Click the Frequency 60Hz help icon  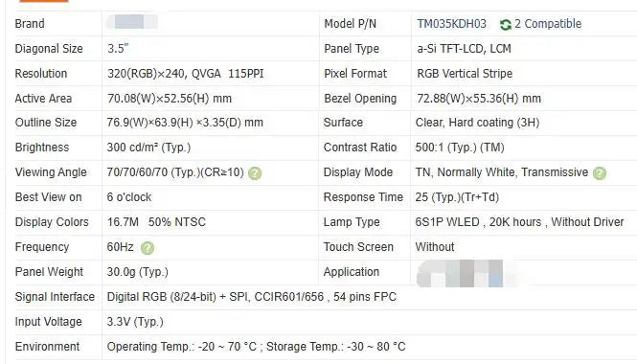pos(148,248)
